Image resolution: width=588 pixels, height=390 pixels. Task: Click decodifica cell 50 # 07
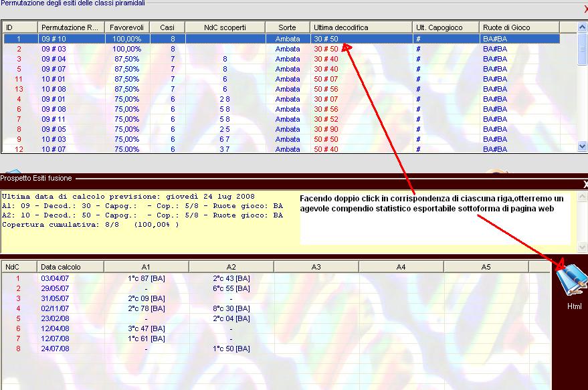pos(326,79)
